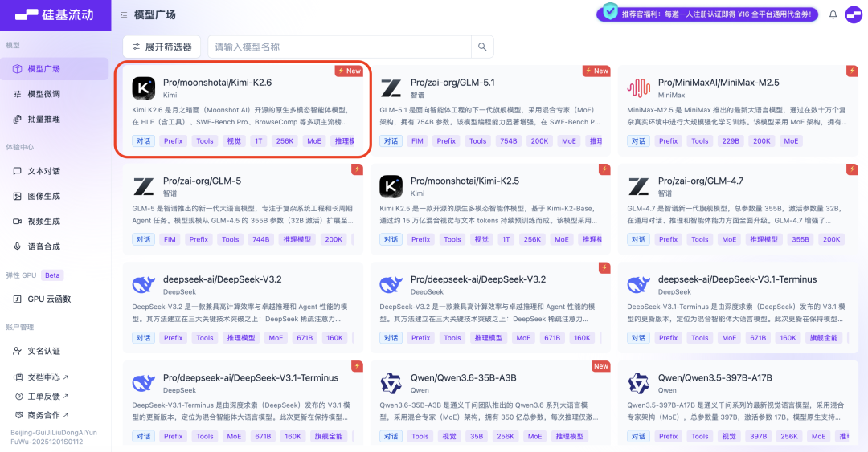Click the lightning badge on the MiniMax-M2.5 card
This screenshot has width=868, height=452.
852,71
